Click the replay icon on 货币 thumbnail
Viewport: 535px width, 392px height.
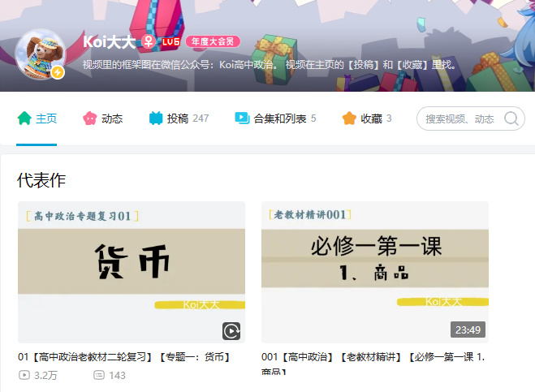(231, 331)
